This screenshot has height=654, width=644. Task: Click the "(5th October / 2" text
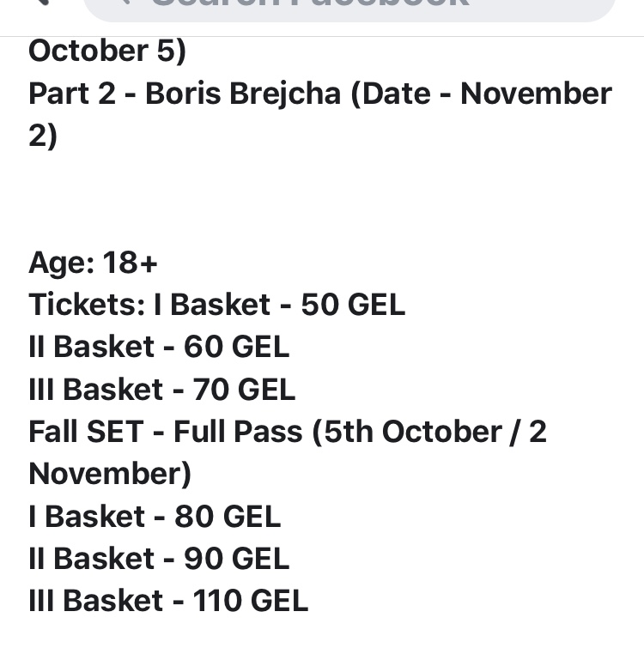pos(429,432)
